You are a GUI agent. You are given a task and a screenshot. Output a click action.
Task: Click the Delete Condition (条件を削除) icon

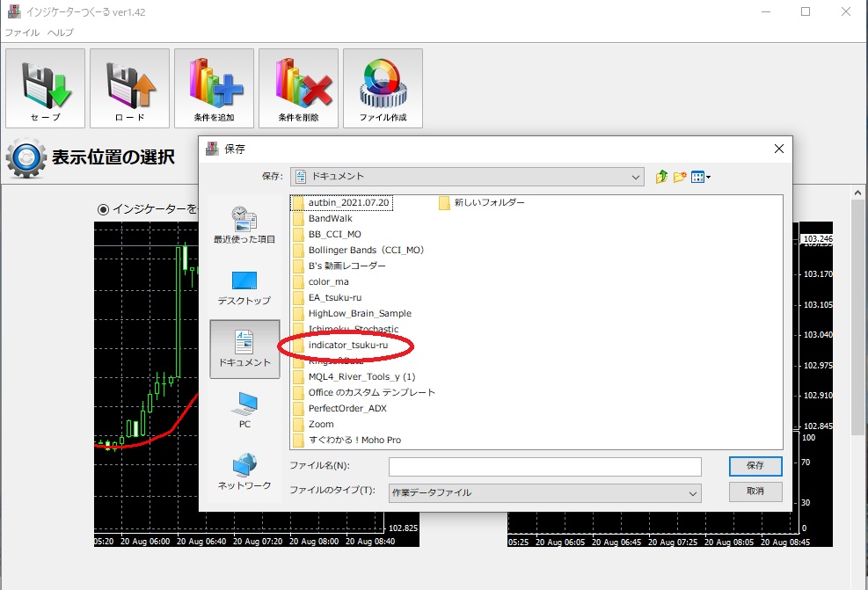tap(298, 88)
